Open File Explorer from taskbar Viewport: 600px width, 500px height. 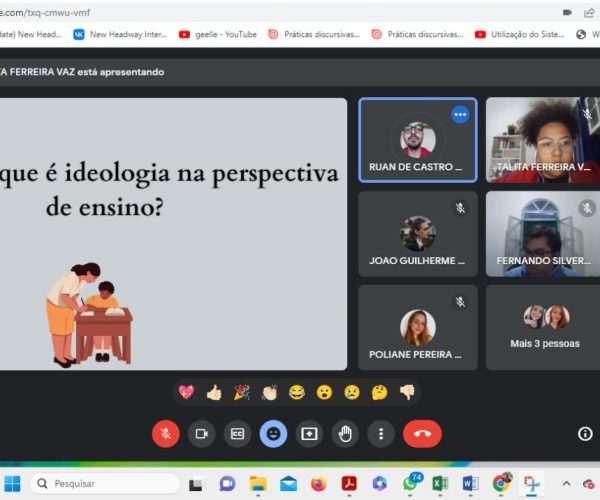258,484
